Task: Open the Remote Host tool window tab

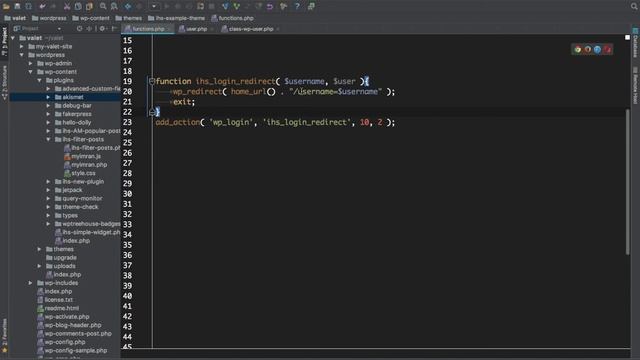Action: [x=636, y=86]
